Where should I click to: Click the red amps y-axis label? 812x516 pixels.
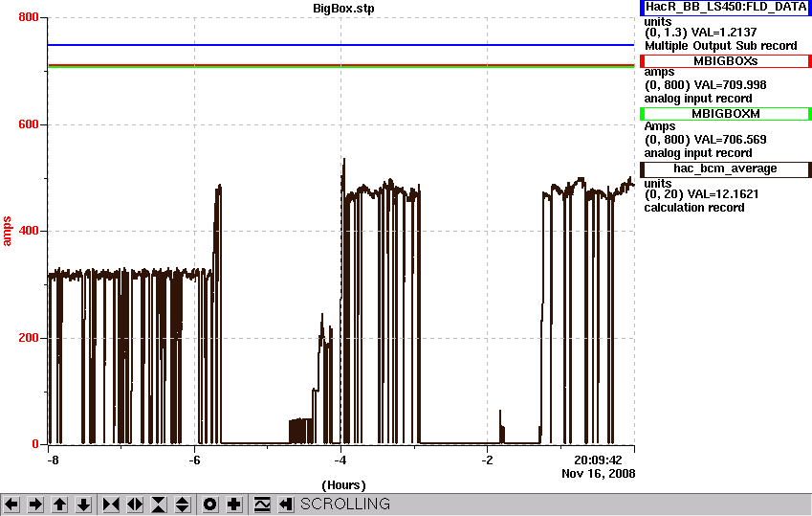(7, 232)
